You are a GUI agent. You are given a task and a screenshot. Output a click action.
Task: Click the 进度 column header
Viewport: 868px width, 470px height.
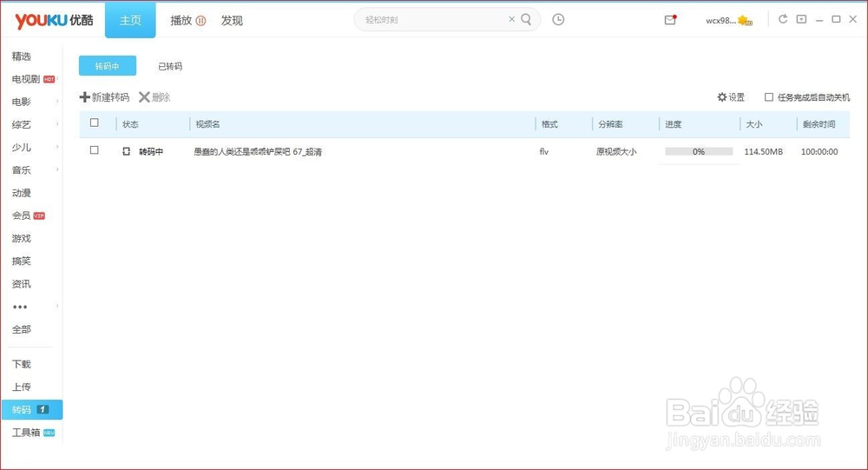[674, 124]
